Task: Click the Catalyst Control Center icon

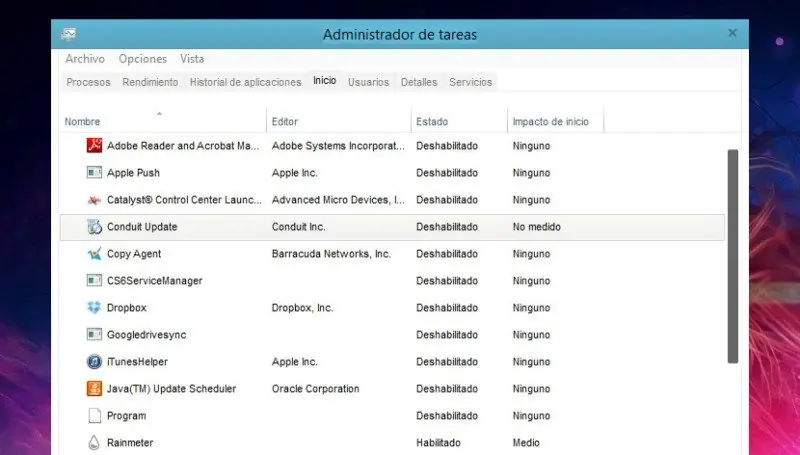Action: [94, 200]
